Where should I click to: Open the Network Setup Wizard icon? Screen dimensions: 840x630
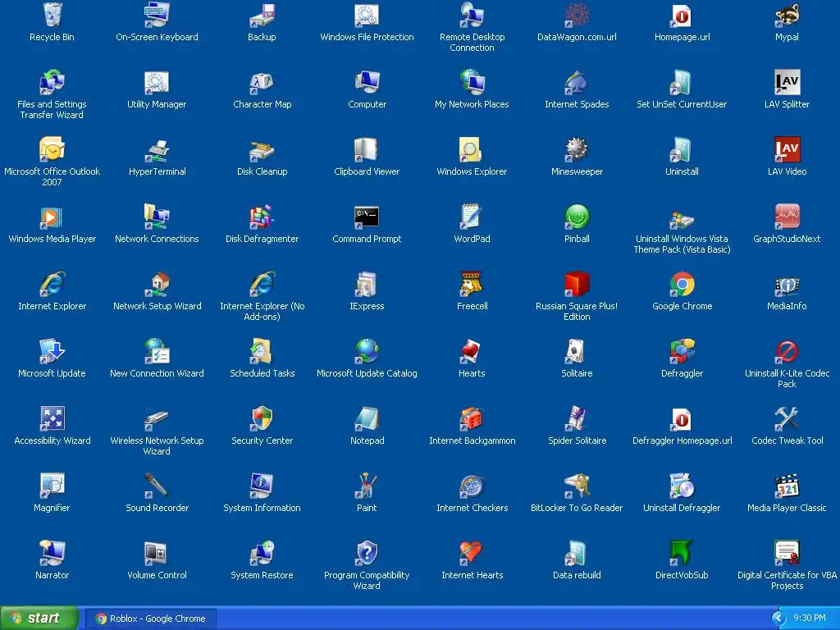pos(157,284)
